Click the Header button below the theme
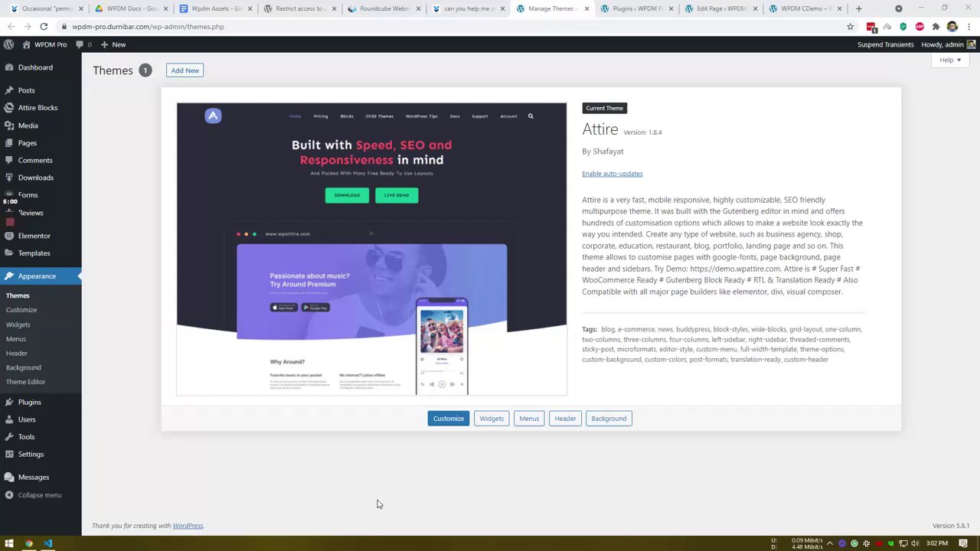 point(565,419)
